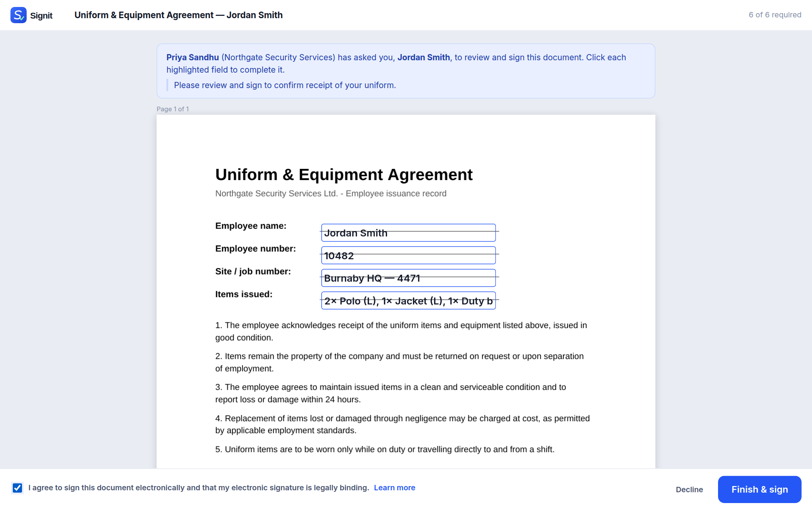Click the 'Please review and sign' message note
Image resolution: width=812 pixels, height=510 pixels.
click(x=285, y=85)
